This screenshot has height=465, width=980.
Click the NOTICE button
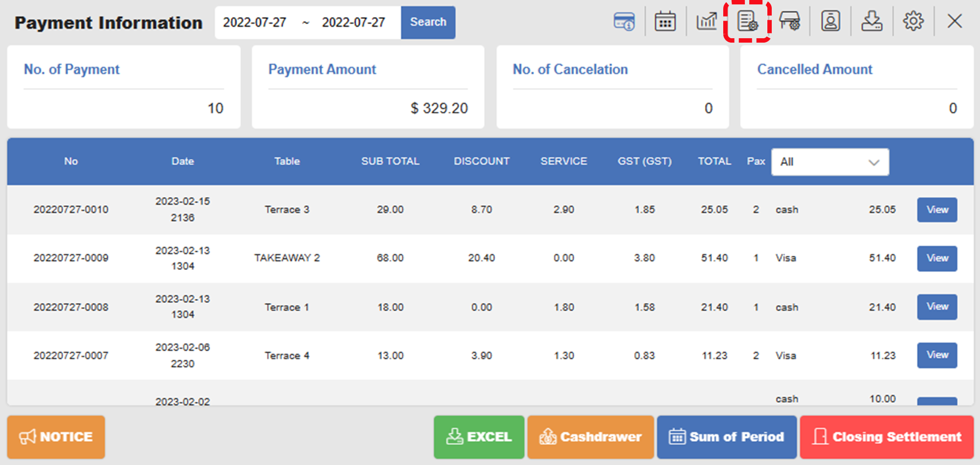(56, 437)
